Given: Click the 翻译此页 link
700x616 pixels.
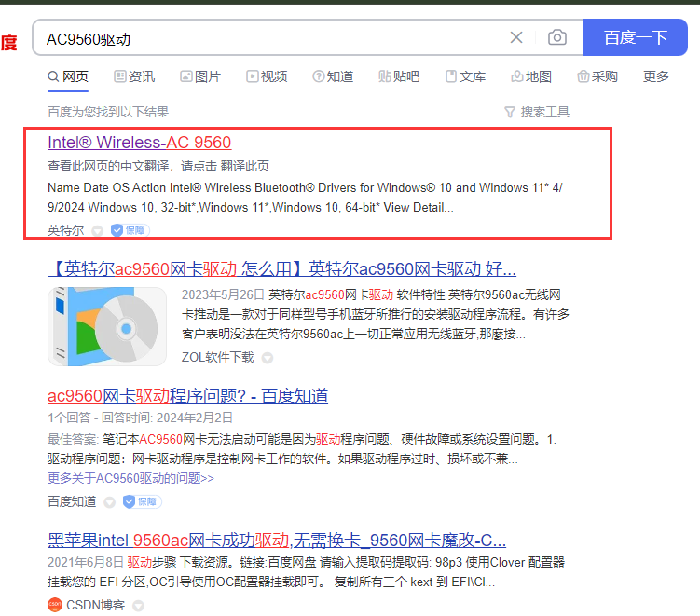Looking at the screenshot, I should pyautogui.click(x=244, y=166).
